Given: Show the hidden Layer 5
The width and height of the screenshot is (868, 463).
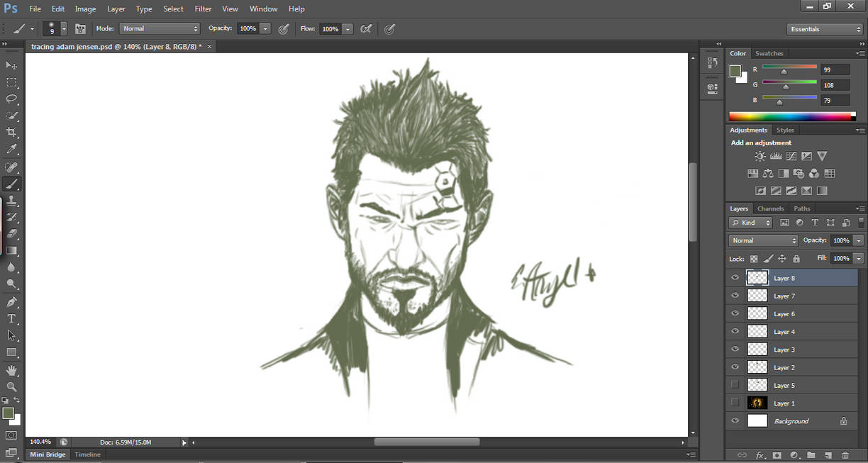Looking at the screenshot, I should (735, 384).
